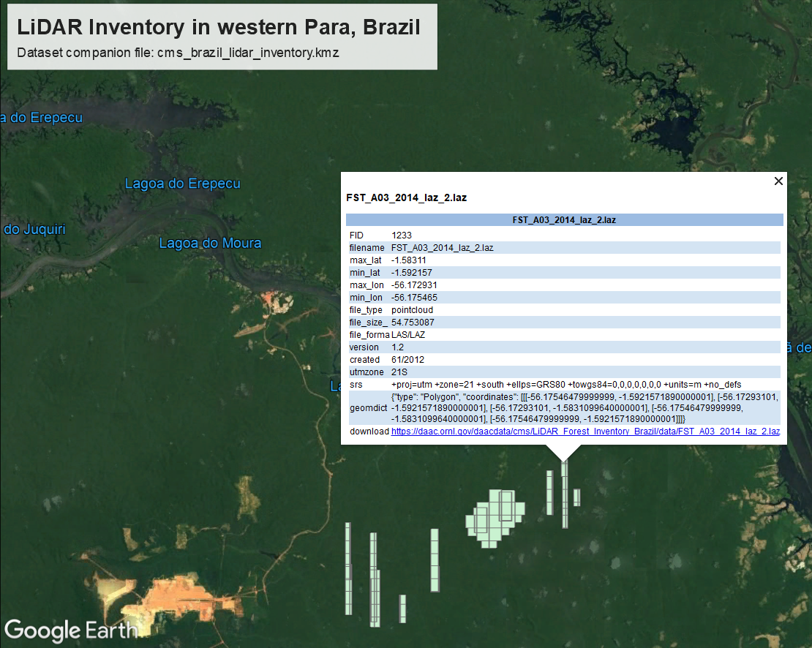
Task: Close the FST_A03_2014_laz_2.laz info popup
Action: tap(778, 181)
